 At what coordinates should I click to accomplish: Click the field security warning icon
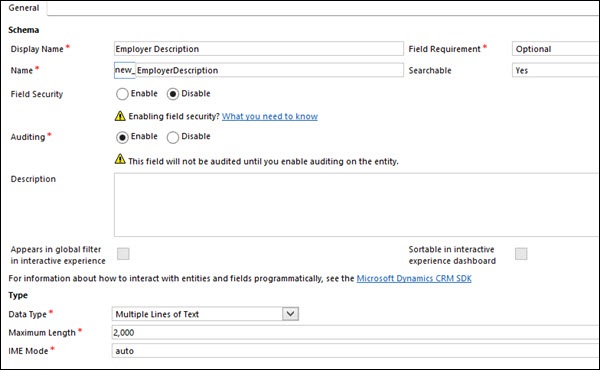tap(120, 116)
